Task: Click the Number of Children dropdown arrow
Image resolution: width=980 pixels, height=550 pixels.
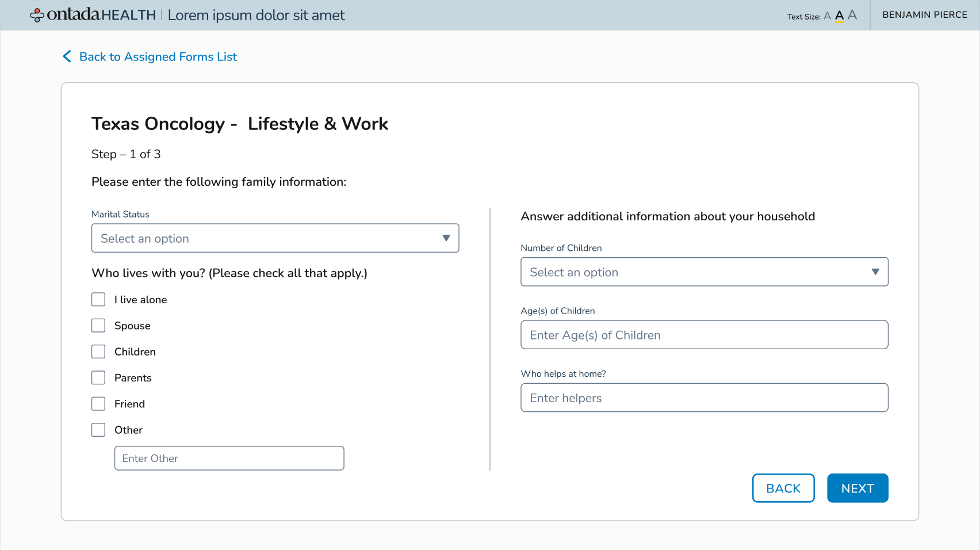Action: [875, 272]
